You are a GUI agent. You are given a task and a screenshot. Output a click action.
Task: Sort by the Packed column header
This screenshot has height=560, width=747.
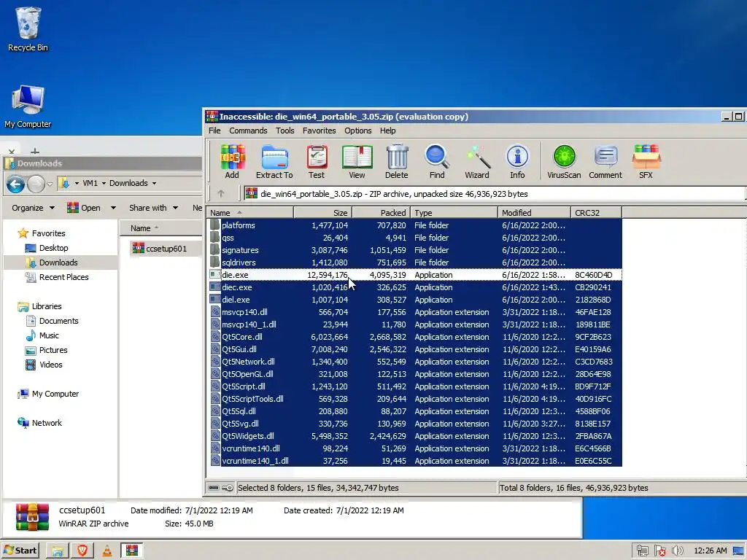coord(381,213)
